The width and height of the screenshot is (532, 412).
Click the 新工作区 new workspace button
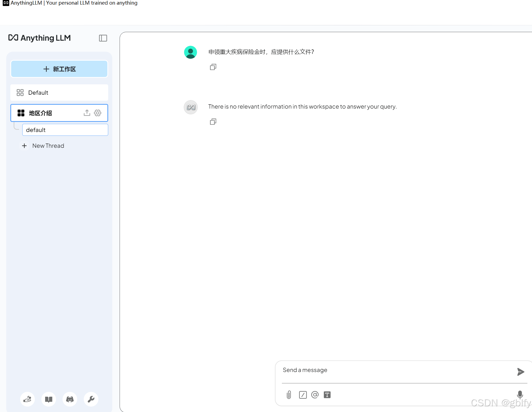(x=59, y=69)
